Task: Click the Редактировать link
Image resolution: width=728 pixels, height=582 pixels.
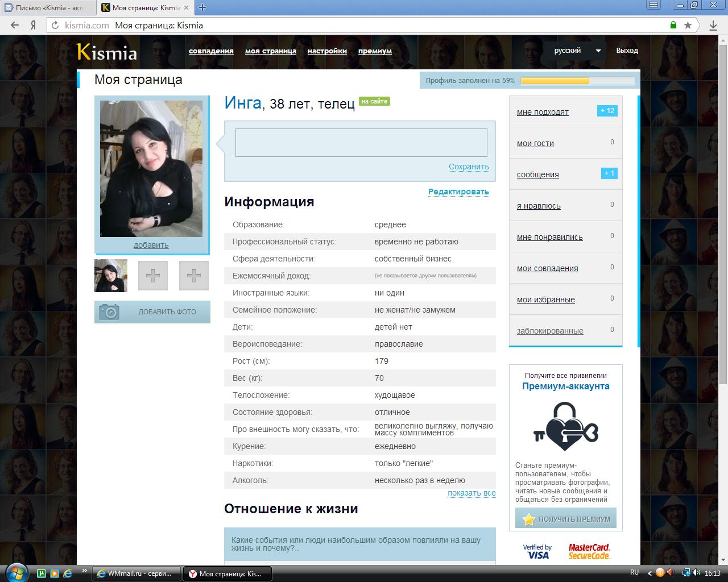Action: tap(458, 192)
